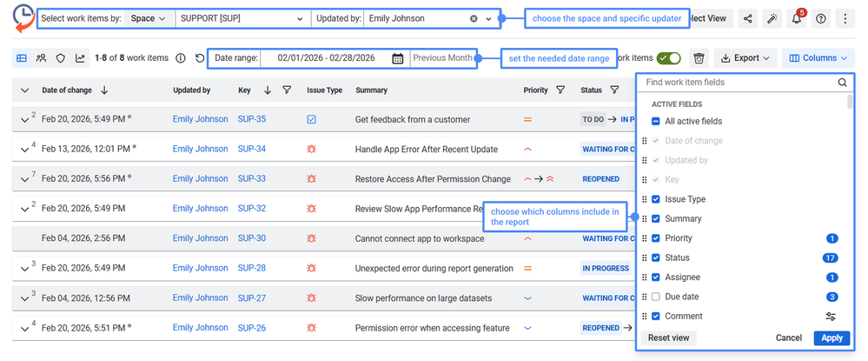The height and width of the screenshot is (361, 868).
Task: Click the trash bin icon
Action: (699, 57)
